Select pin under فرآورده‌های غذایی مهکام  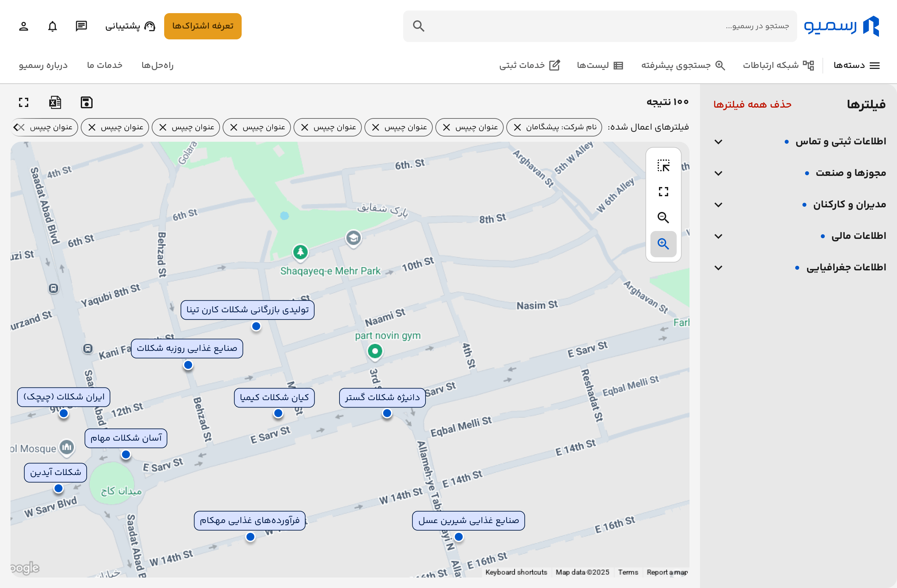coord(250,537)
